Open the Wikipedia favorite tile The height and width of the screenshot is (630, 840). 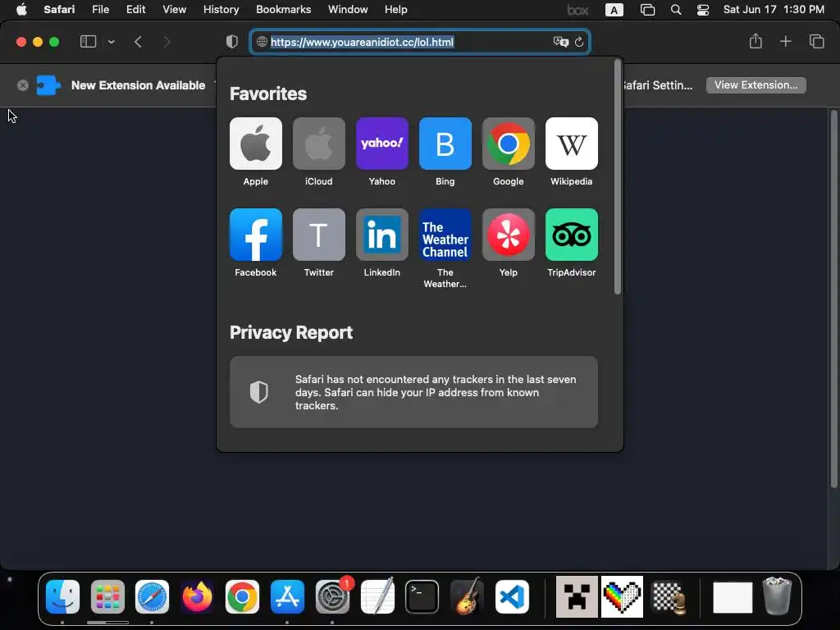click(572, 144)
